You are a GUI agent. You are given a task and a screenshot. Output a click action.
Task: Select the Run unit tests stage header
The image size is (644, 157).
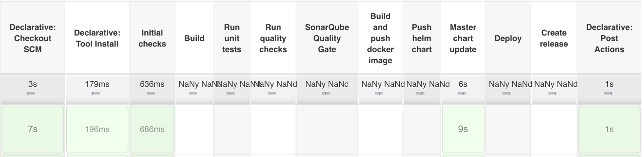[x=232, y=38]
